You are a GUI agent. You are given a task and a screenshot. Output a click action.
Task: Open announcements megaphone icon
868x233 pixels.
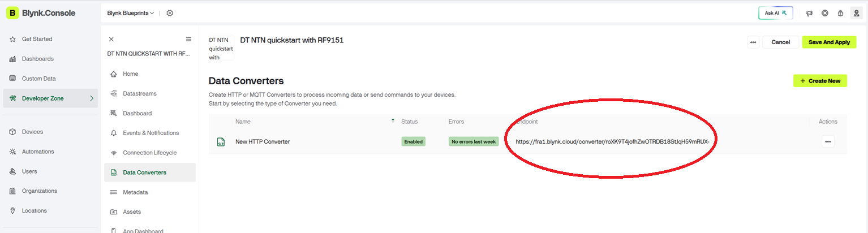point(809,13)
